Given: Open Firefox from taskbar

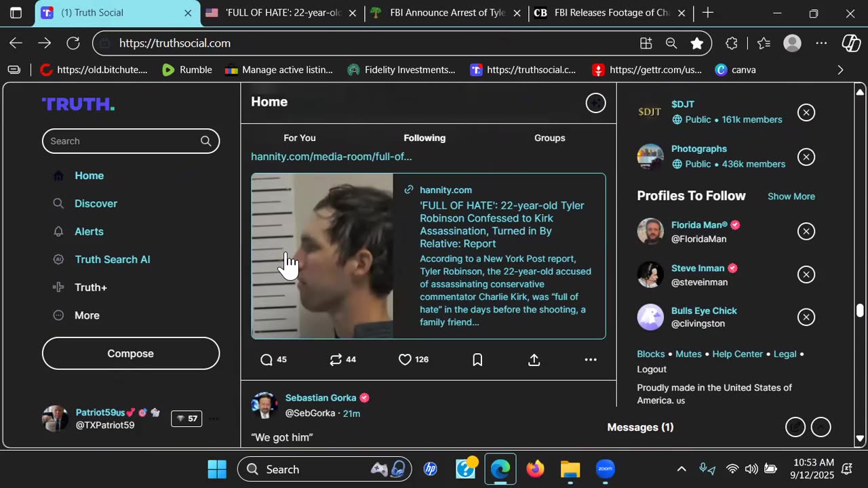Looking at the screenshot, I should point(535,469).
